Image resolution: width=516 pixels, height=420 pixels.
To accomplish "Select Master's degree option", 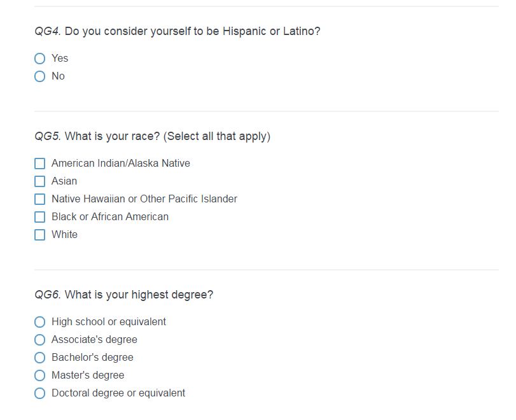I will pos(40,375).
